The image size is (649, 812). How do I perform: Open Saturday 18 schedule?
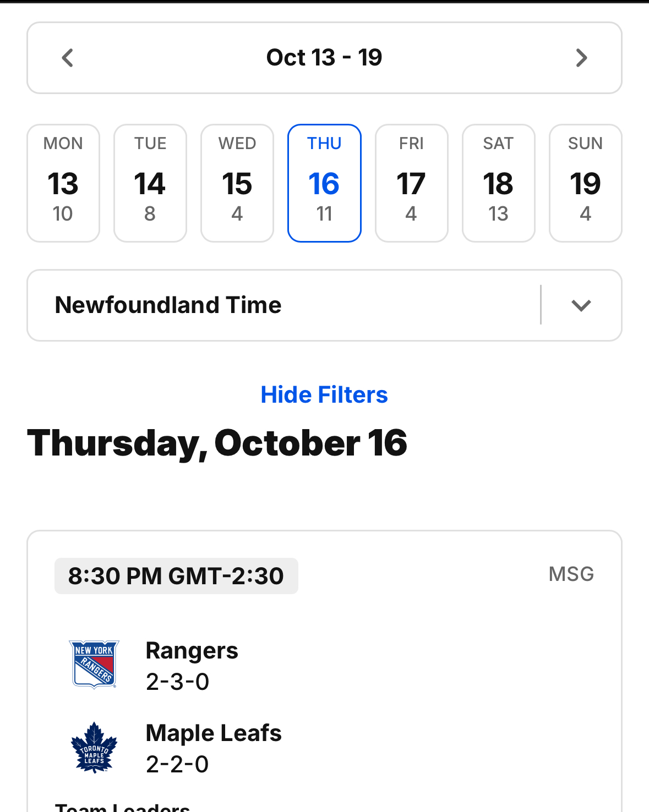[x=498, y=183]
